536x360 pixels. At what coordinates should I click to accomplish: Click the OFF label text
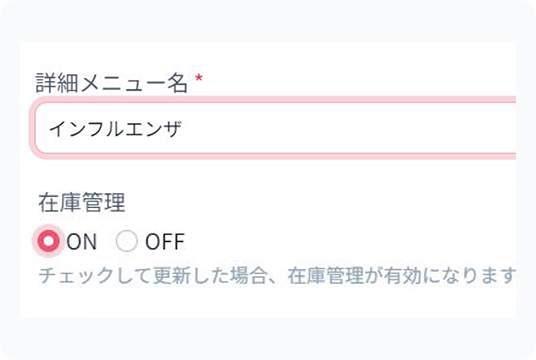165,242
